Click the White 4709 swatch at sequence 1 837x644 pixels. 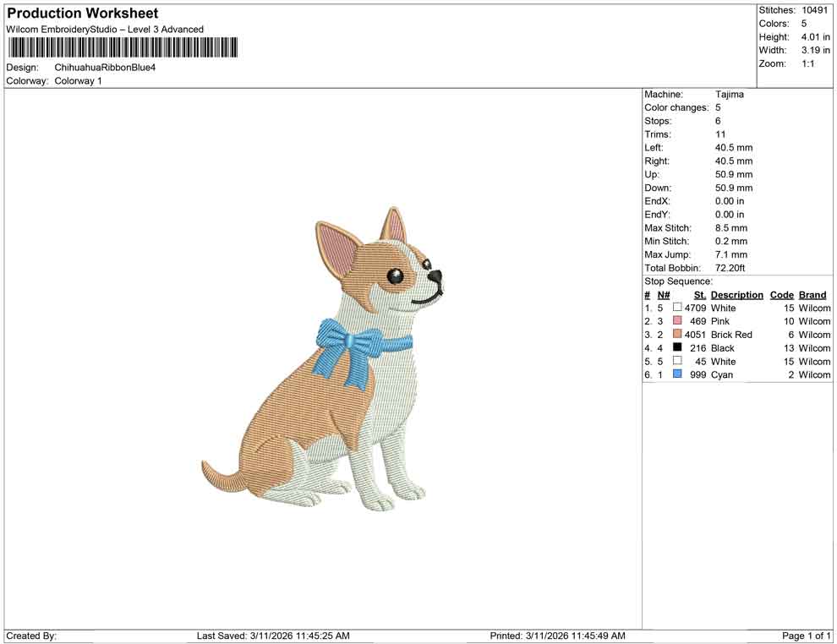(x=677, y=308)
